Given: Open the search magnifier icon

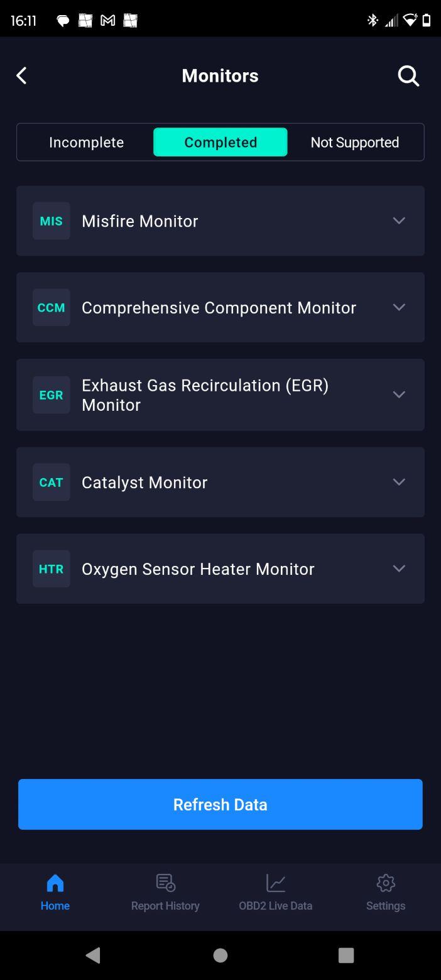Looking at the screenshot, I should (x=408, y=76).
